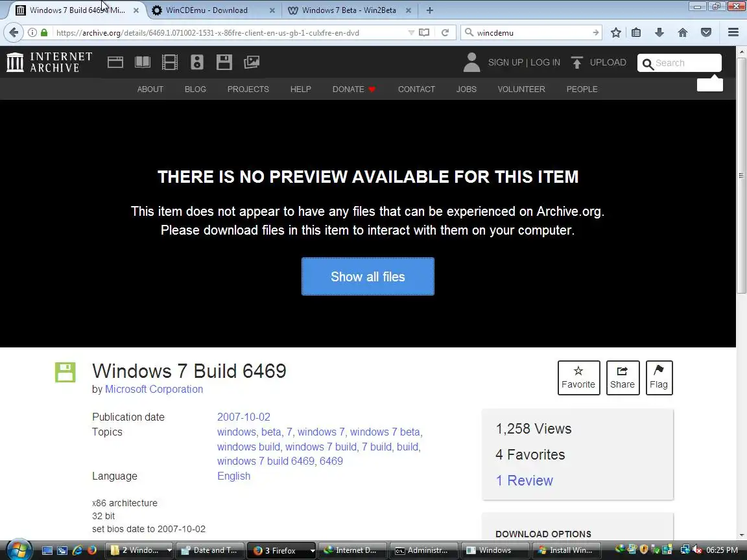The image size is (747, 560).
Task: Open the English language link
Action: click(x=233, y=476)
